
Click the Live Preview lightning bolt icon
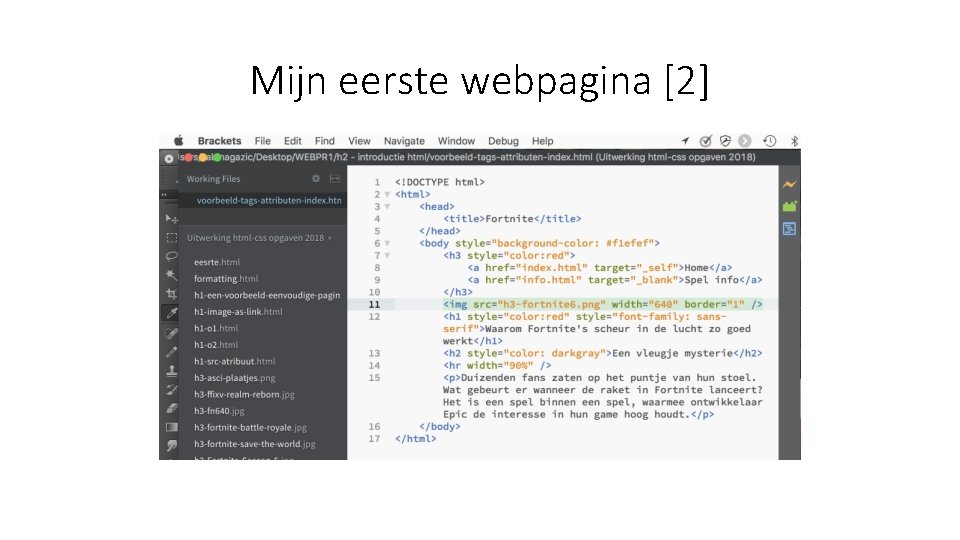(789, 184)
